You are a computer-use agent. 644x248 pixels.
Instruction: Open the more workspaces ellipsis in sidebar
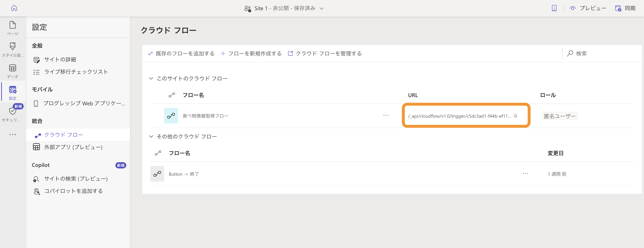pos(12,135)
